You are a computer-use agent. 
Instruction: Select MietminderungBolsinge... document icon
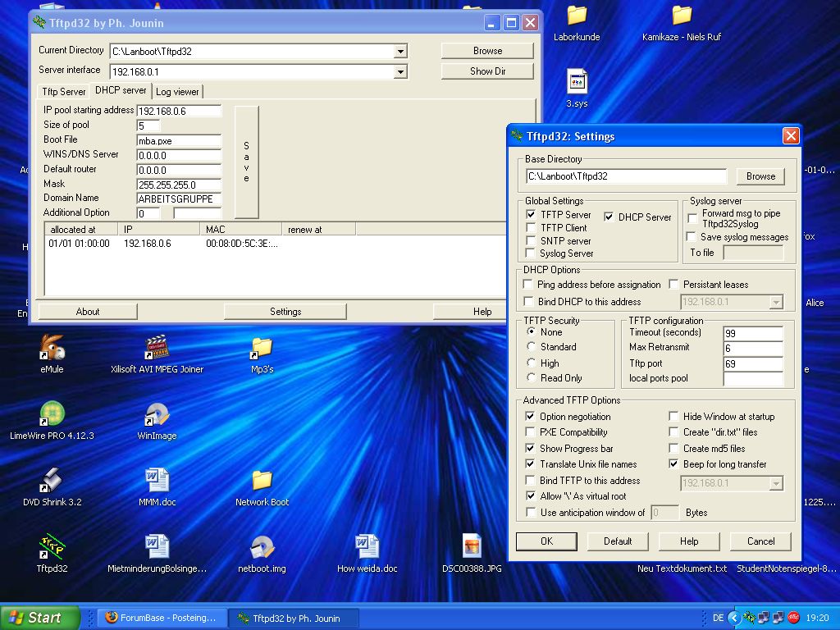(157, 547)
